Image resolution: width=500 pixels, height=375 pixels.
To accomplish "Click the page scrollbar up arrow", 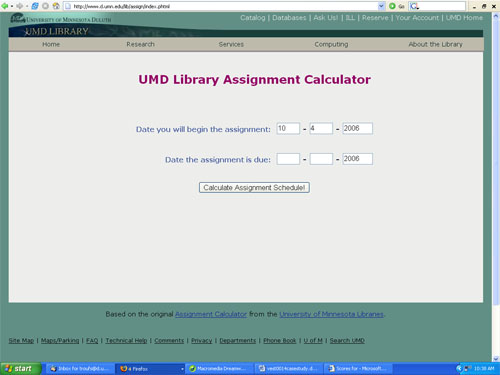I will point(496,16).
